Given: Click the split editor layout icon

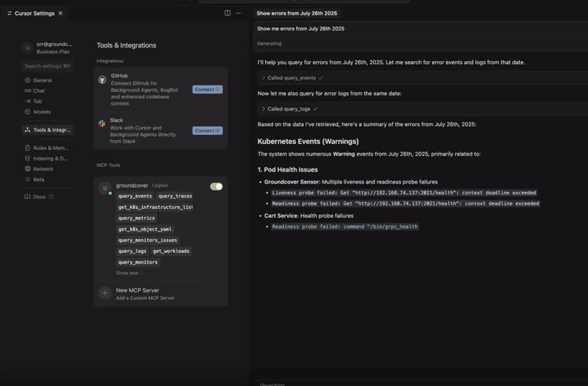Looking at the screenshot, I should (227, 13).
